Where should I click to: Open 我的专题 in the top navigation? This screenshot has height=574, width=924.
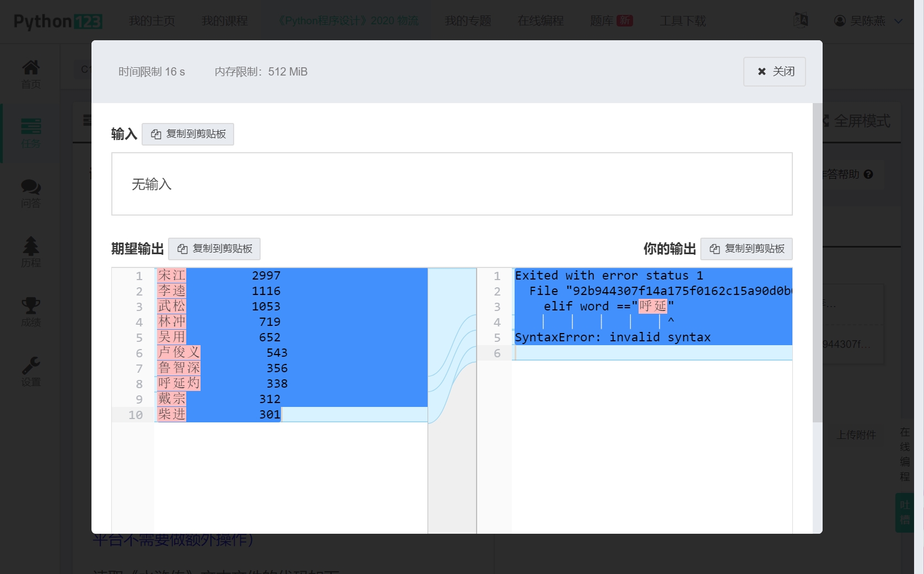468,21
